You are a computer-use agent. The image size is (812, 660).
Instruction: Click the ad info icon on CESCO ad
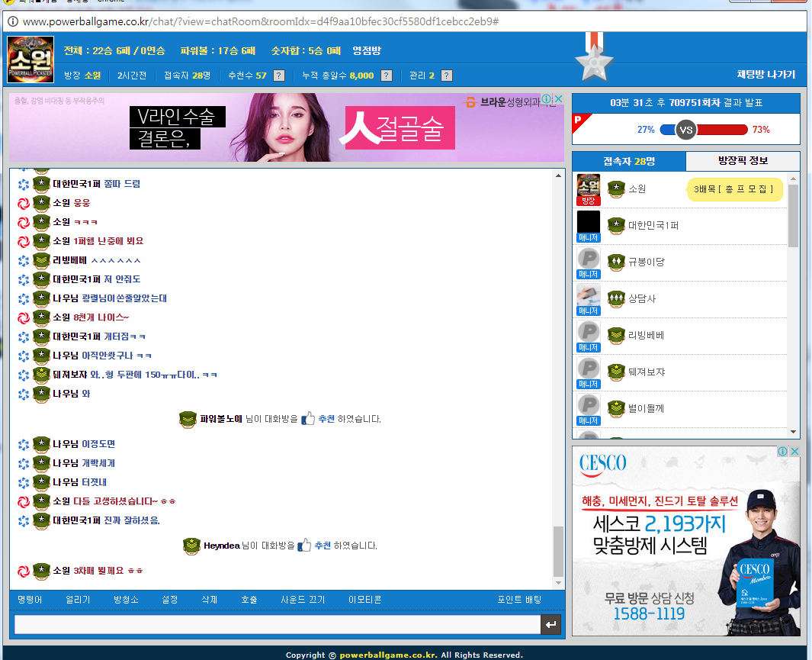[783, 451]
